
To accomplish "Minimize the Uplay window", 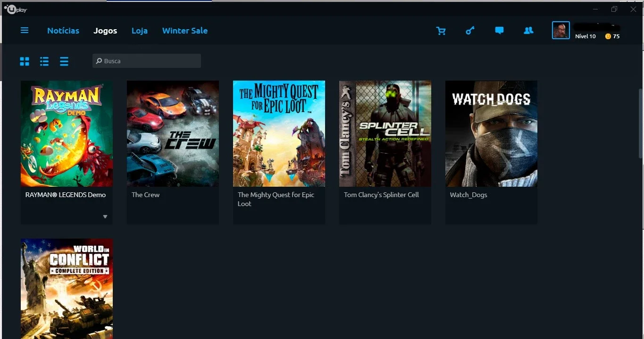I will 595,9.
